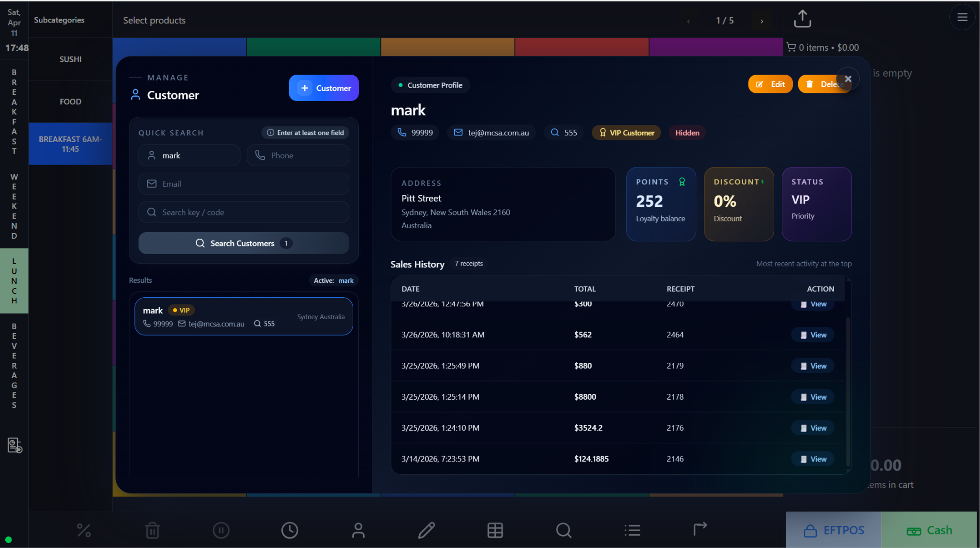Click the Pitt Street address text
This screenshot has height=548, width=980.
pyautogui.click(x=421, y=198)
